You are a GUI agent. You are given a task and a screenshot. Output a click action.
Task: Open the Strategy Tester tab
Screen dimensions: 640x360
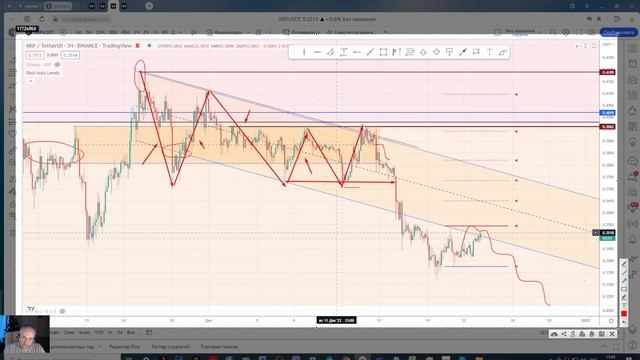click(170, 347)
